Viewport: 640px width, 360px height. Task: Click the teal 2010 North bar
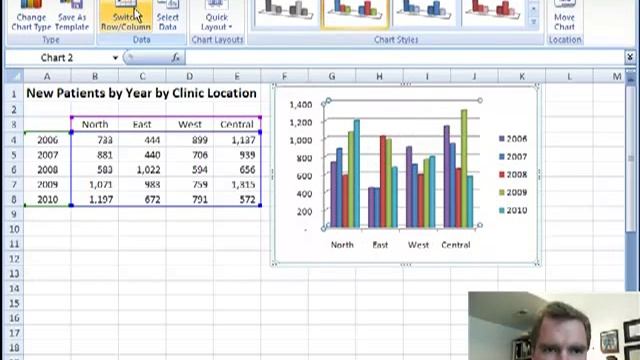(357, 173)
